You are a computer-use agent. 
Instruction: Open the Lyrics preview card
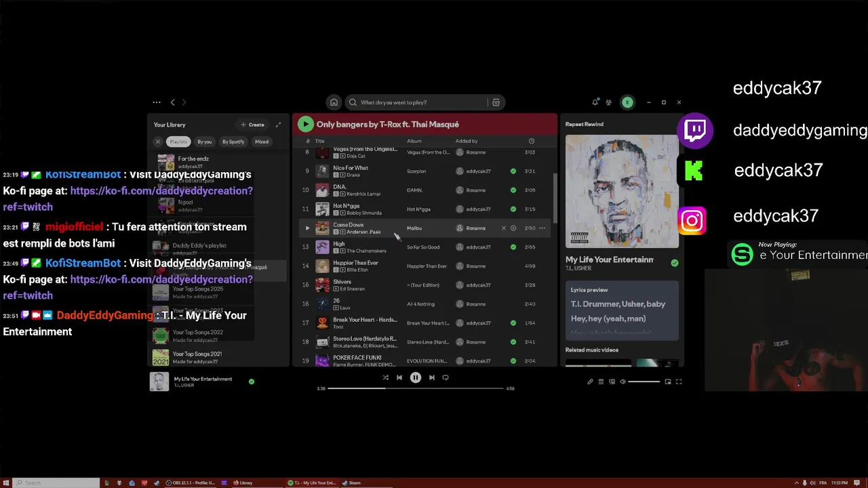point(622,310)
